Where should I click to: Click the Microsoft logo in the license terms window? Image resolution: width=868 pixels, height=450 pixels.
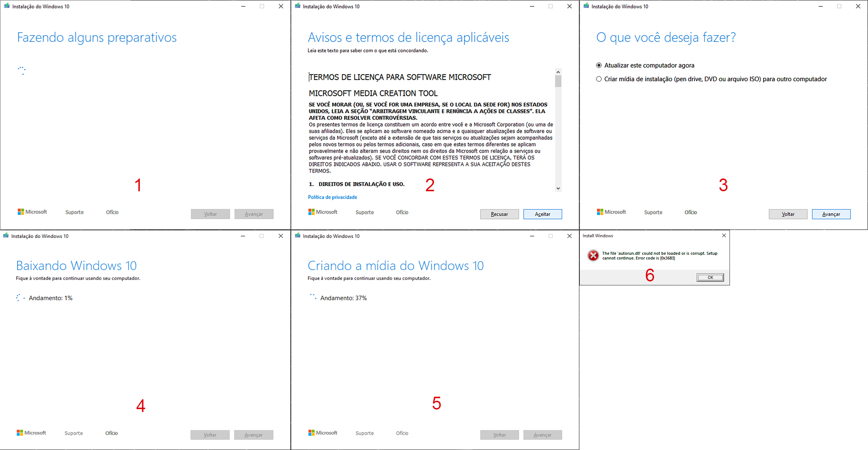[x=323, y=212]
